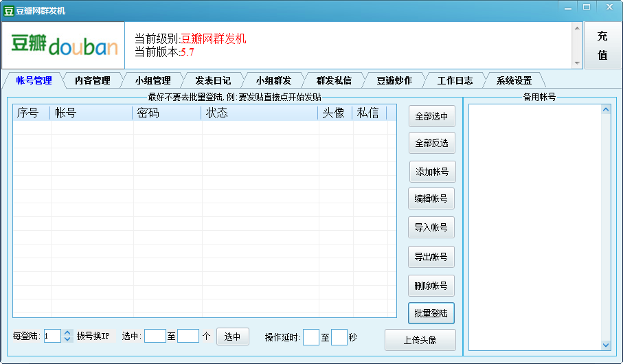The width and height of the screenshot is (623, 364).
Task: Open the 小组管理 tab
Action: point(153,80)
